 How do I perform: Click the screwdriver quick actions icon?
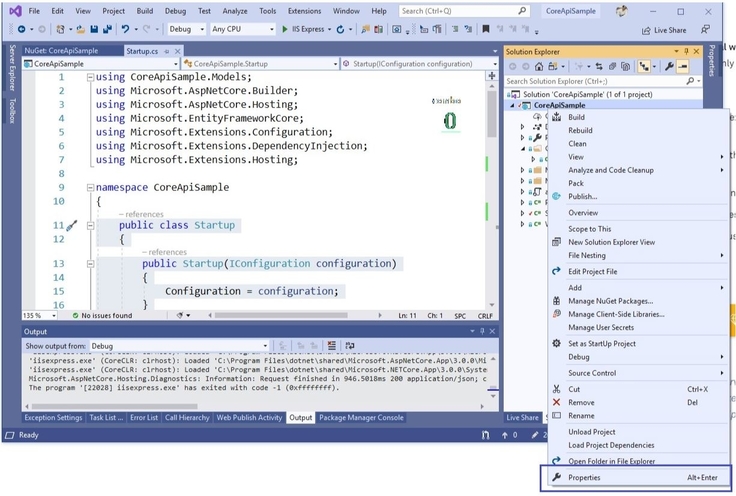[x=72, y=226]
